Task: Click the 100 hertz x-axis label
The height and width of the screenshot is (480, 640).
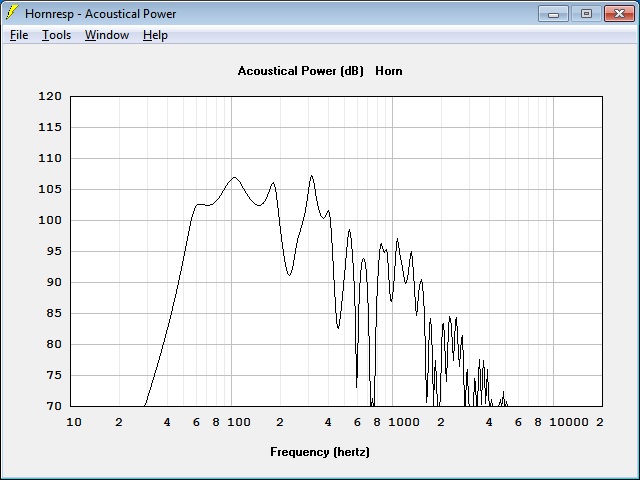Action: pos(239,422)
